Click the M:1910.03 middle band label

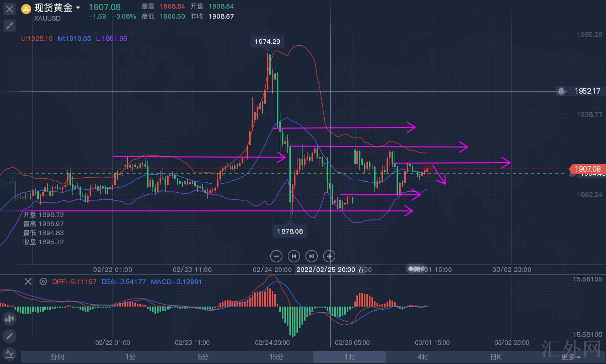(x=74, y=38)
